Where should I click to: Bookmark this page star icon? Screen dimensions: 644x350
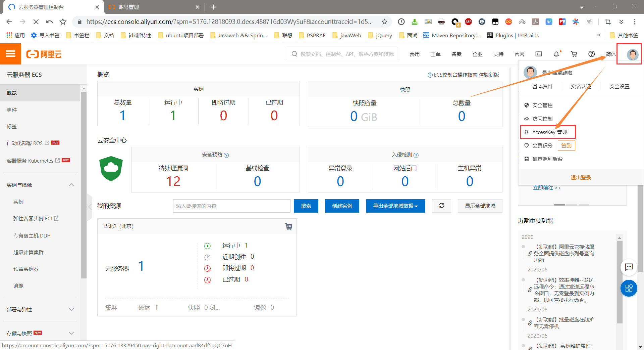pyautogui.click(x=384, y=22)
